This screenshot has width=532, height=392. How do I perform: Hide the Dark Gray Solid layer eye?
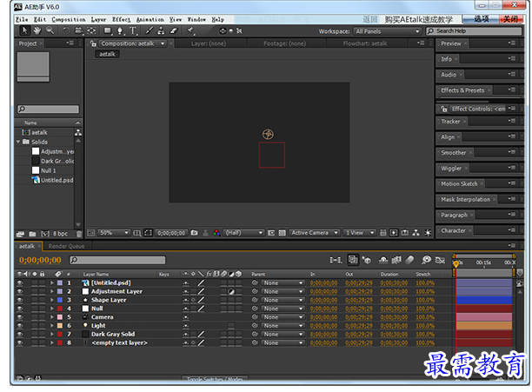click(x=20, y=334)
